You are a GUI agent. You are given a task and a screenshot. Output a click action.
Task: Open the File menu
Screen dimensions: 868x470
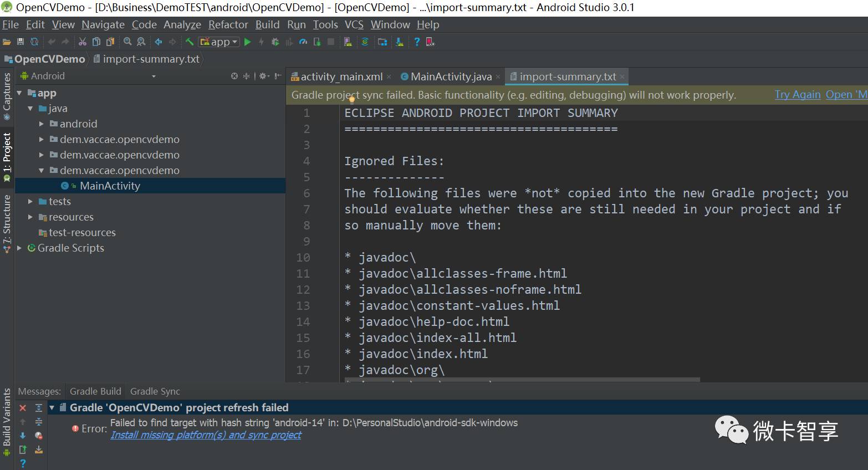coord(11,24)
